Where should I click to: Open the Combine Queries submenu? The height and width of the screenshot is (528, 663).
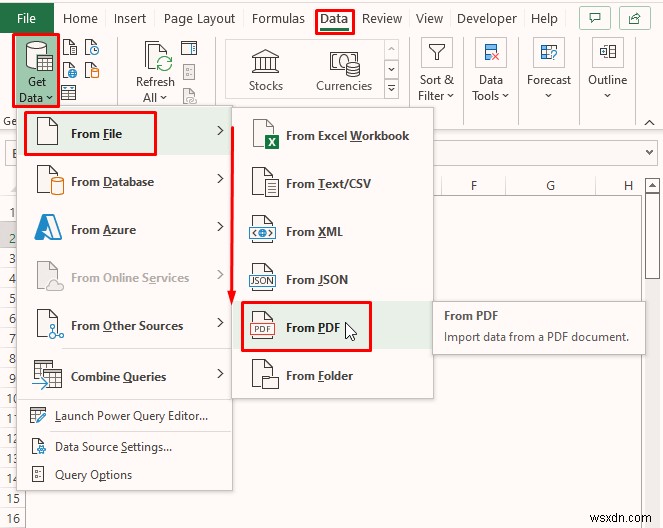(x=124, y=376)
